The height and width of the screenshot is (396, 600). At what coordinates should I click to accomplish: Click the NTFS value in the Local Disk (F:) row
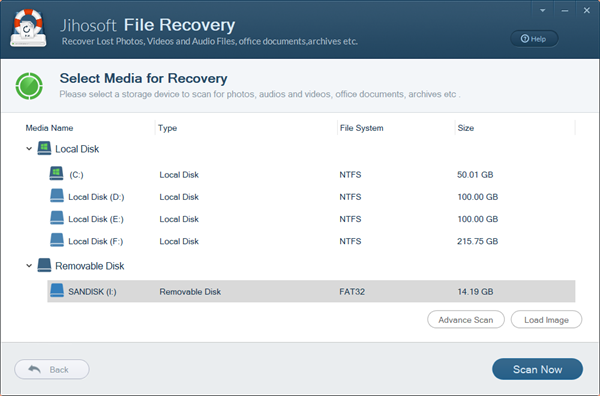tap(350, 241)
